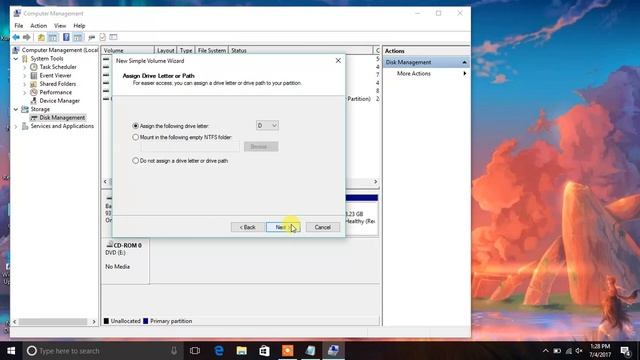The height and width of the screenshot is (360, 640).
Task: Click More Actions in the Actions pane
Action: (x=413, y=73)
